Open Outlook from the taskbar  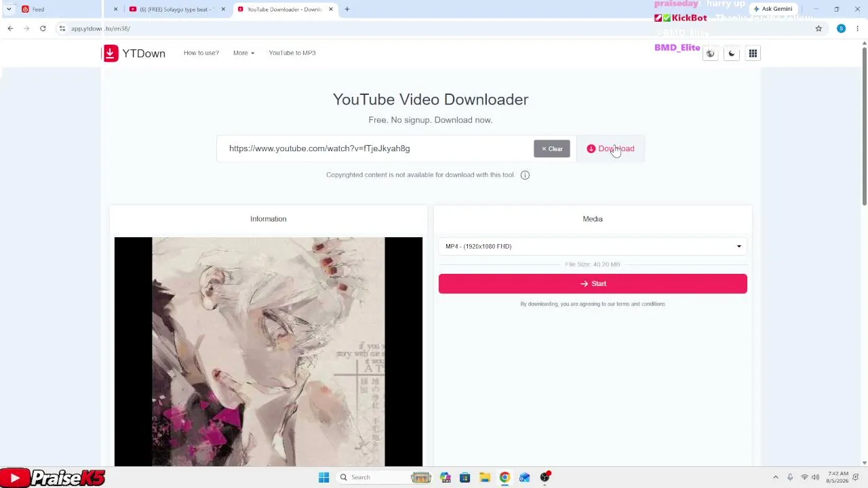(524, 477)
